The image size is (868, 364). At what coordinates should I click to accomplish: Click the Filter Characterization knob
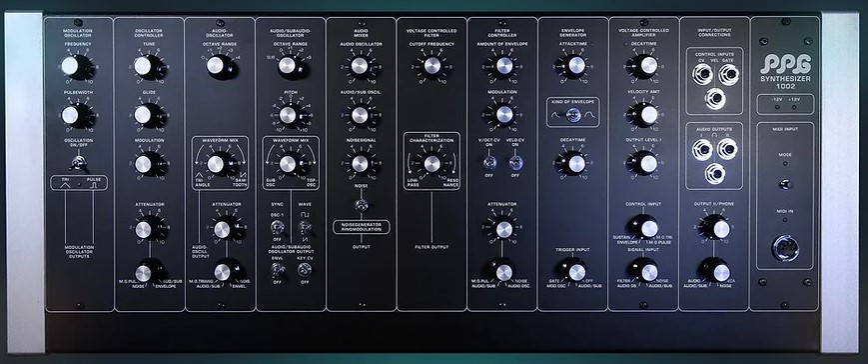[432, 163]
